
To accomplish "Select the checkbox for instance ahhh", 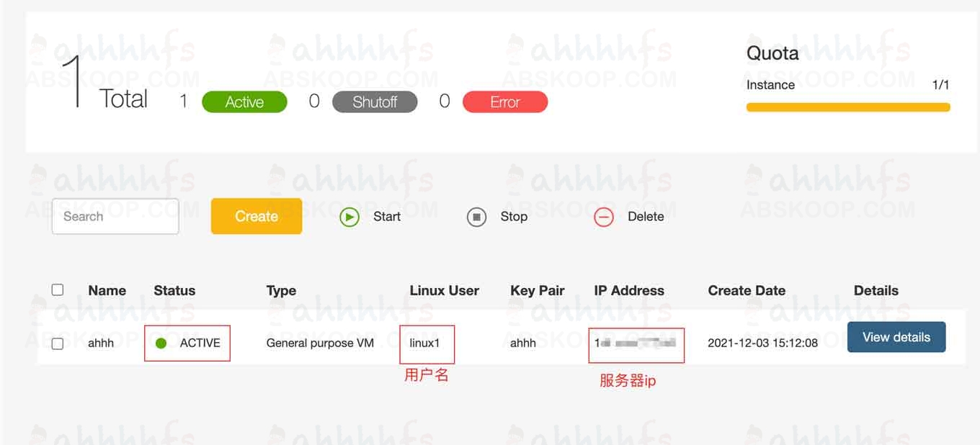I will coord(58,343).
